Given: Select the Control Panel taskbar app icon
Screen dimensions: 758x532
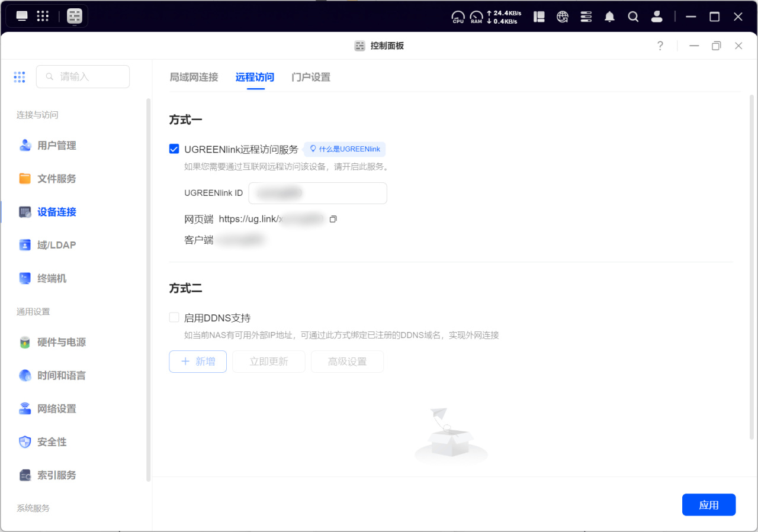Looking at the screenshot, I should (x=75, y=16).
